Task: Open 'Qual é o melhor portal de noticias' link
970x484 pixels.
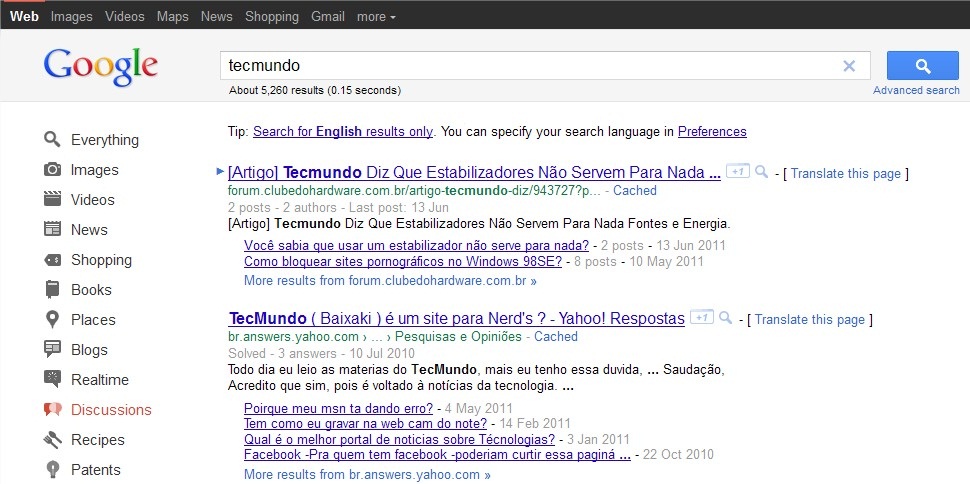Action: (x=400, y=439)
